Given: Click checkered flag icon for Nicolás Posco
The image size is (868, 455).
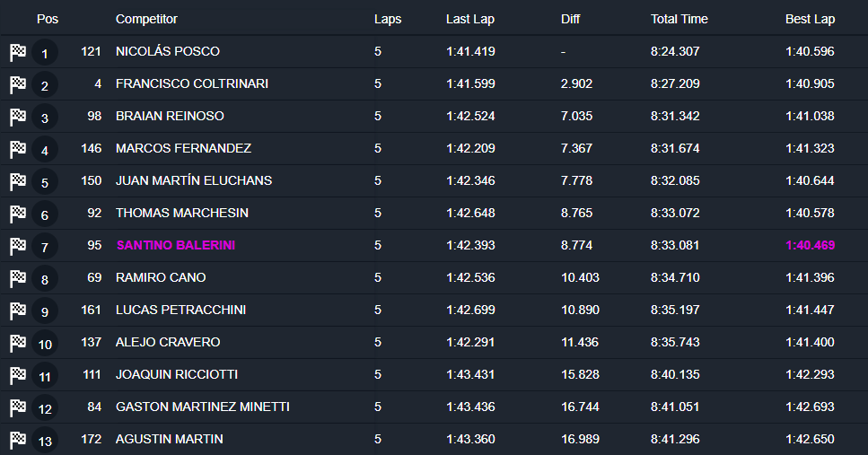Looking at the screenshot, I should (x=18, y=52).
